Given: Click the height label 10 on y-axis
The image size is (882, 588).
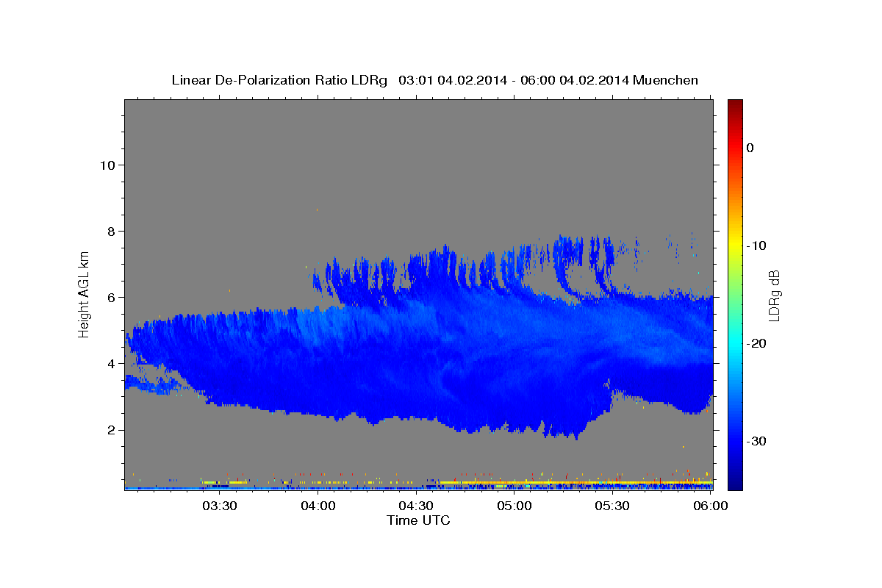Looking at the screenshot, I should [x=107, y=165].
